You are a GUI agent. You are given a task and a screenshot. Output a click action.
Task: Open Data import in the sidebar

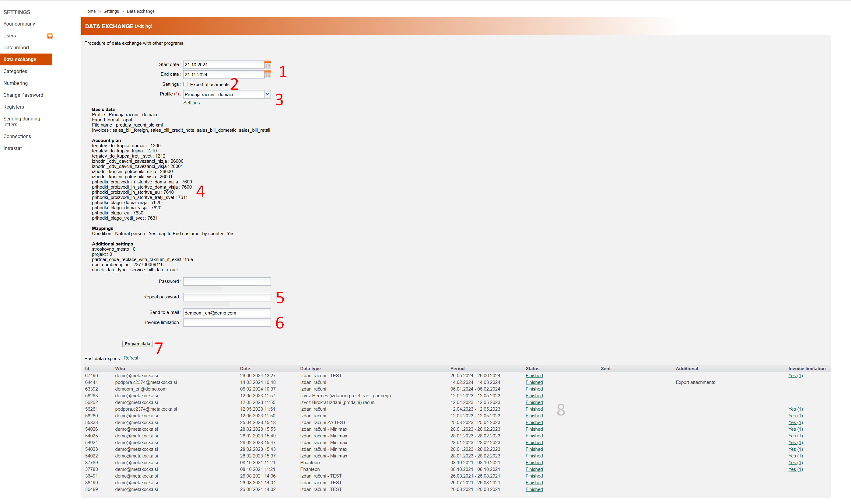pos(16,47)
